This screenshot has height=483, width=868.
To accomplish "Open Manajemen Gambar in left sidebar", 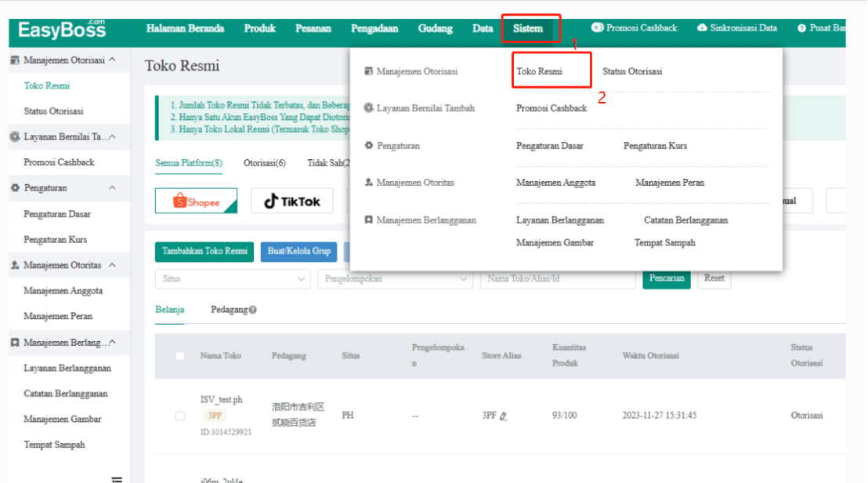I will point(62,419).
